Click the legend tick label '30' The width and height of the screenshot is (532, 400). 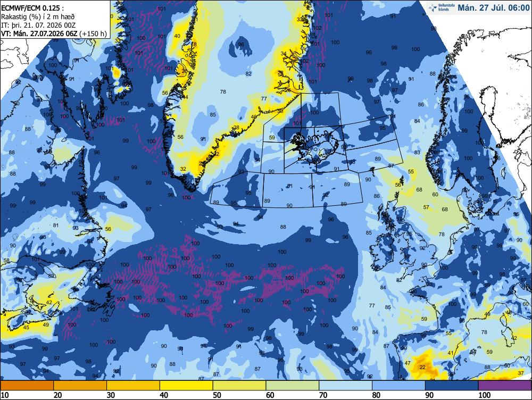click(111, 395)
